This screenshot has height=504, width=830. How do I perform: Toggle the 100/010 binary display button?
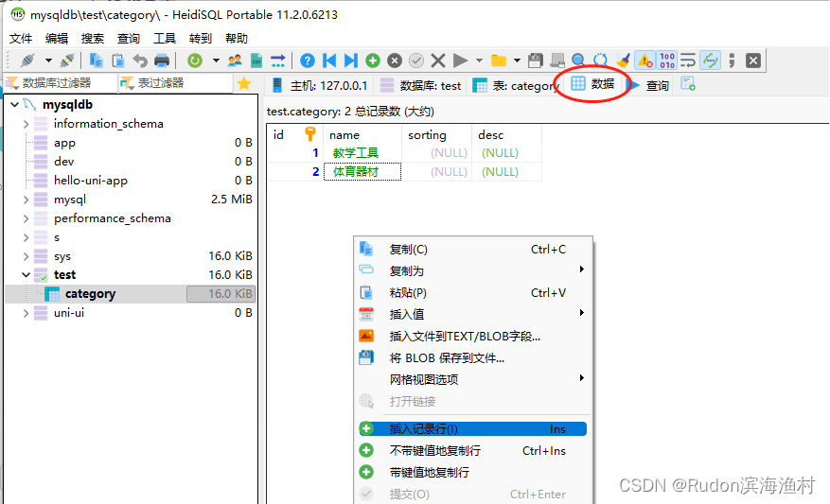(x=667, y=61)
